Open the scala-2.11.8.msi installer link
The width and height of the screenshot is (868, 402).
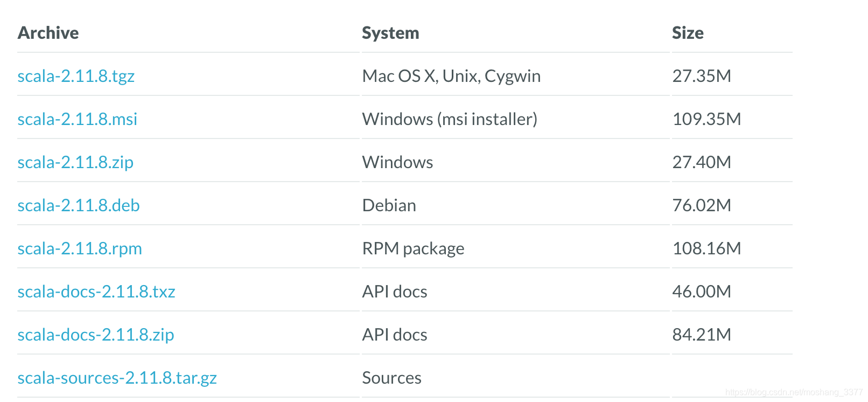(78, 119)
